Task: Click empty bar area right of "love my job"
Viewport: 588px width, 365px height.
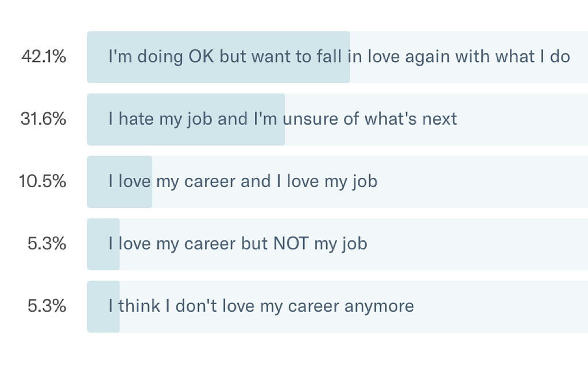Action: (482, 181)
